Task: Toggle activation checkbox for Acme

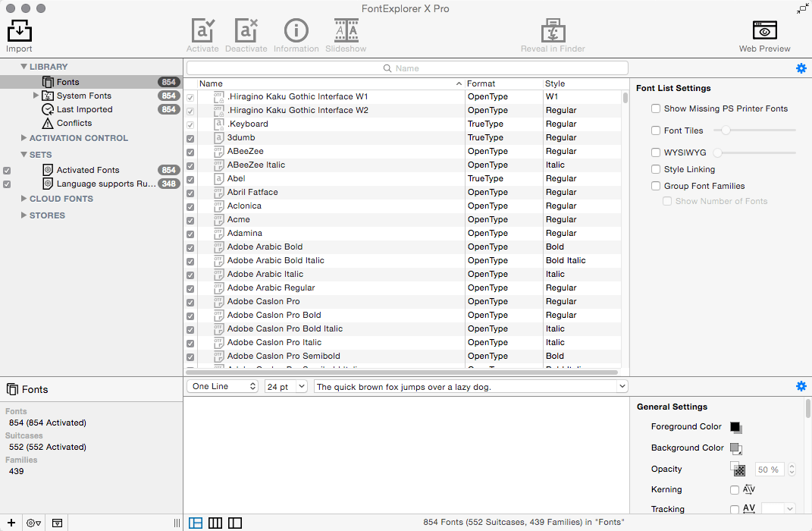Action: (x=190, y=220)
